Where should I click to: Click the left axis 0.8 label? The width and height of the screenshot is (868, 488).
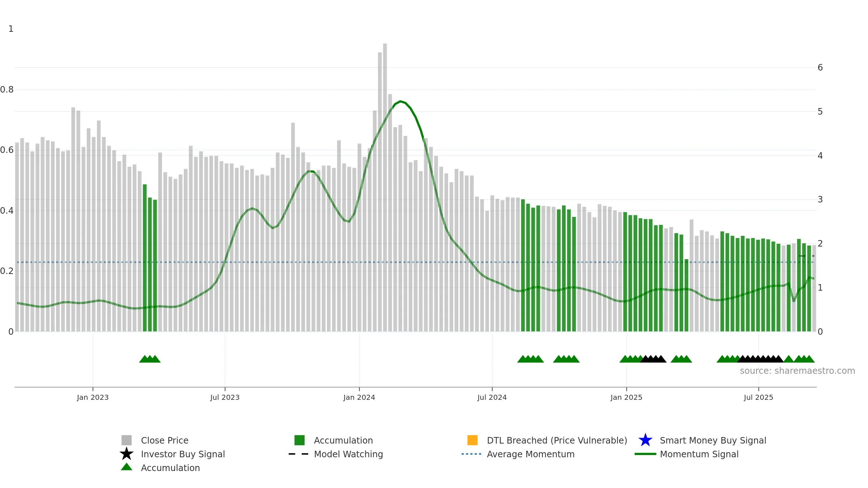pos(7,90)
